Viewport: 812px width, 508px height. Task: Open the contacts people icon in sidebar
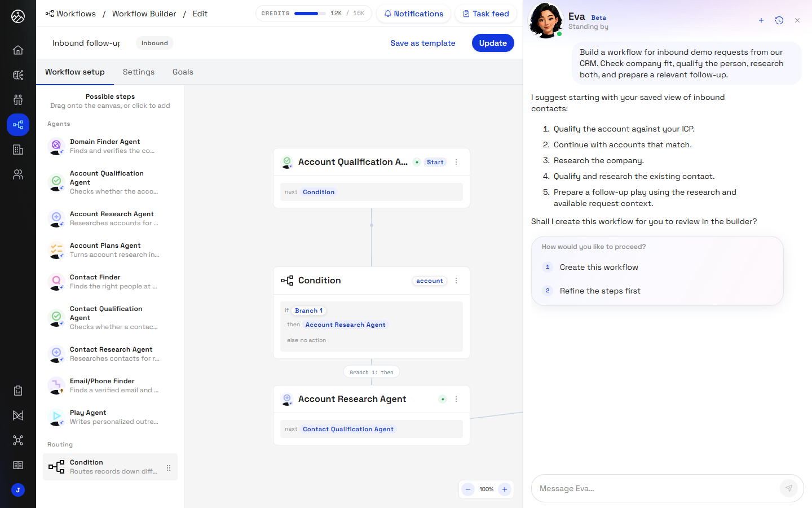[x=18, y=174]
